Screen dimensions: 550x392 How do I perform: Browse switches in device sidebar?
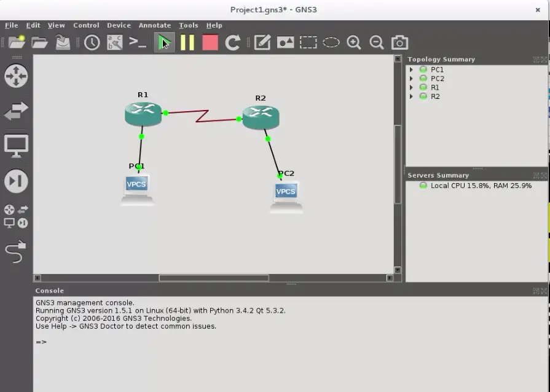pos(16,111)
